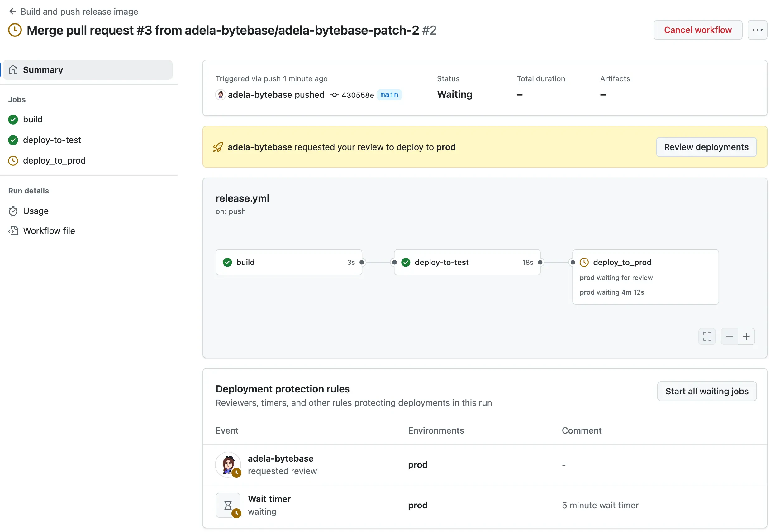The height and width of the screenshot is (532, 775).
Task: Click the fullscreen graph icon
Action: [x=707, y=336]
